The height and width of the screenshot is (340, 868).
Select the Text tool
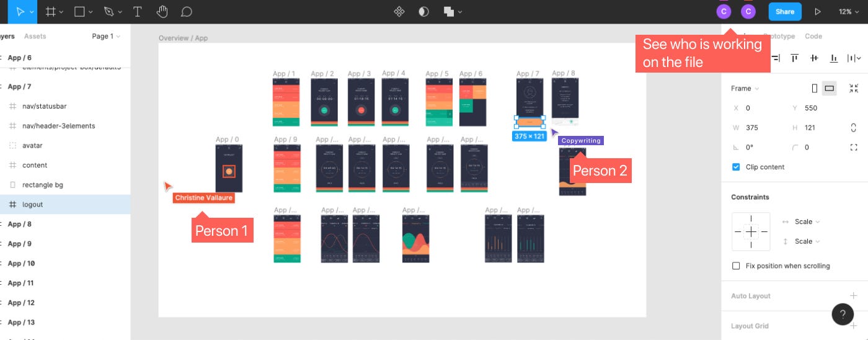[x=138, y=11]
